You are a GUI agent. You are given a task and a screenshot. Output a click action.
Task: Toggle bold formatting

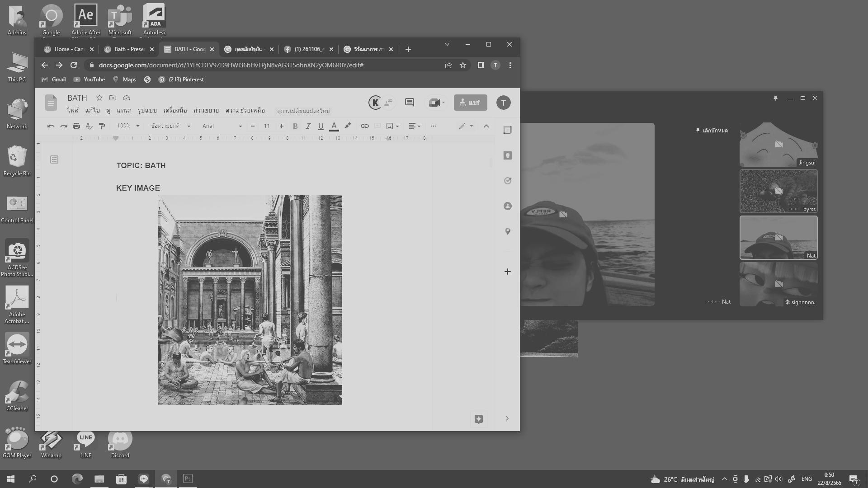click(295, 126)
